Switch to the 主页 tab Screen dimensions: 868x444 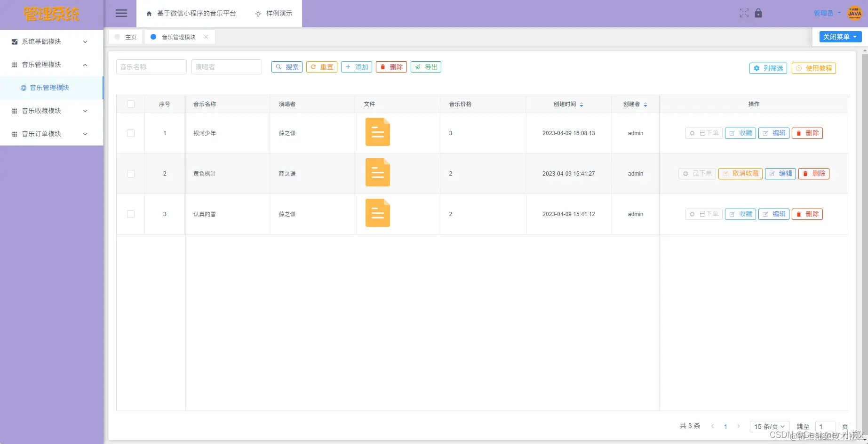point(126,37)
